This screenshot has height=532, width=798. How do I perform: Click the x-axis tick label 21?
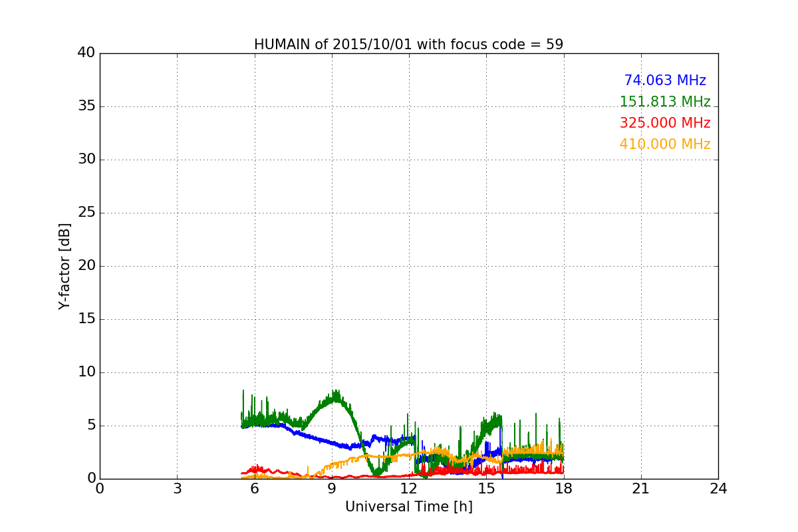point(641,488)
